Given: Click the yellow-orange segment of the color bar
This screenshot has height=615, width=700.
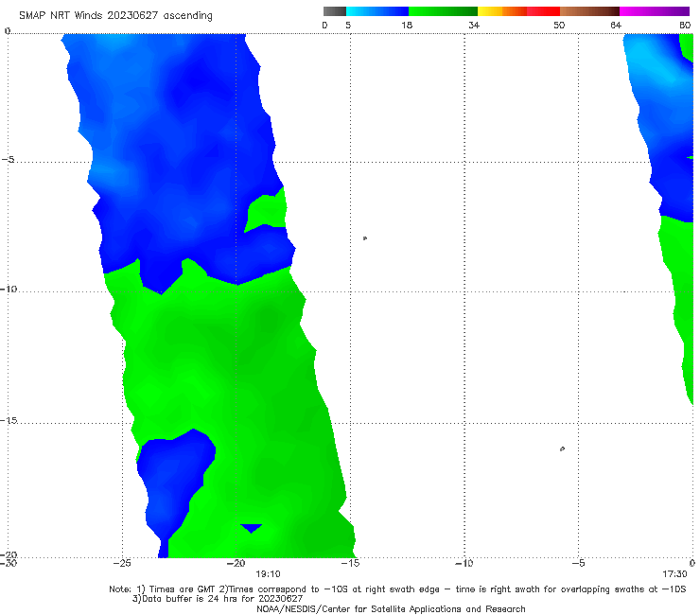Looking at the screenshot, I should 501,11.
